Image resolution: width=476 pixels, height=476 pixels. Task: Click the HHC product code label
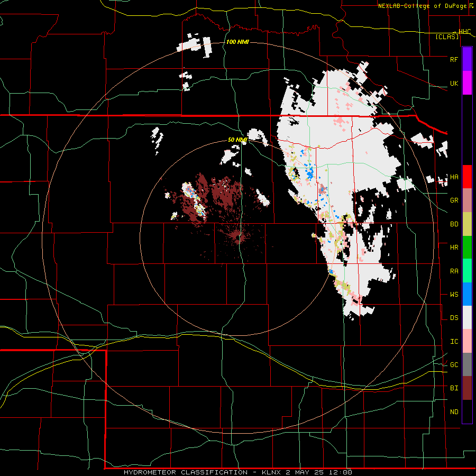click(x=464, y=32)
